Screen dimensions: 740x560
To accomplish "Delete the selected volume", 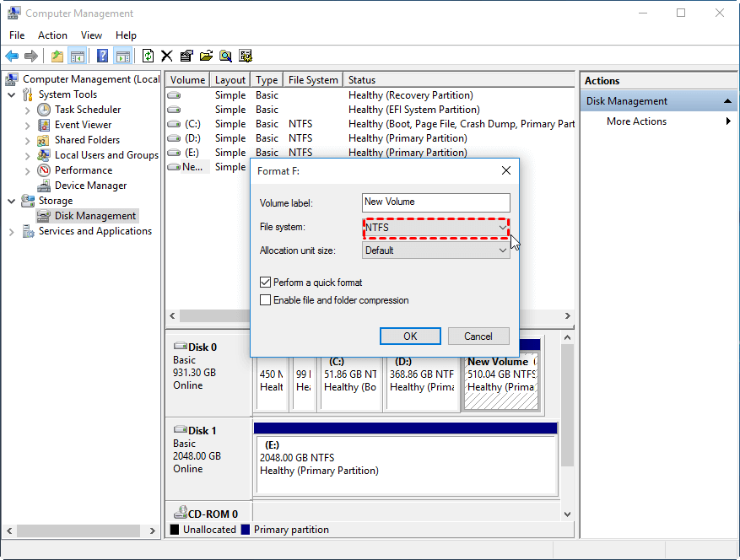I will (167, 56).
